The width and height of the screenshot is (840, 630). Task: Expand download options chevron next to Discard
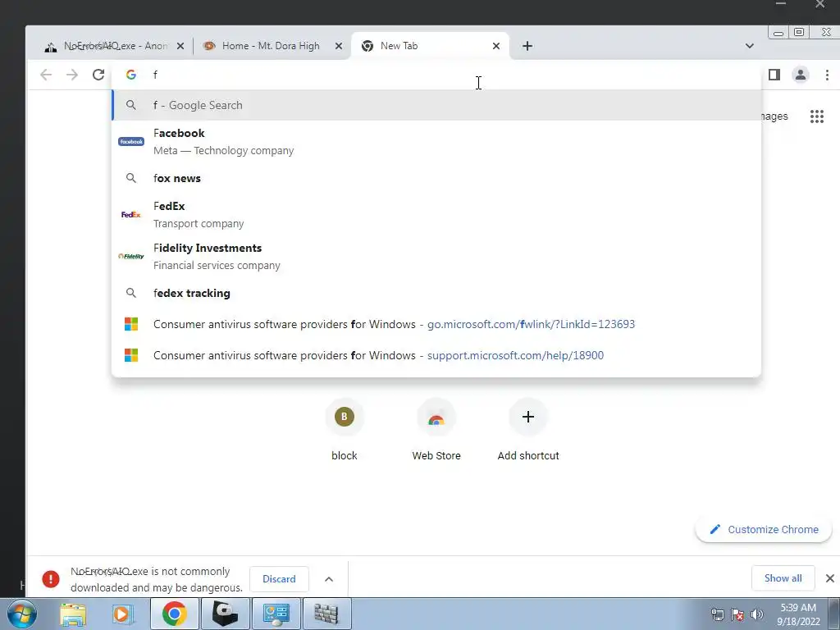pyautogui.click(x=329, y=579)
